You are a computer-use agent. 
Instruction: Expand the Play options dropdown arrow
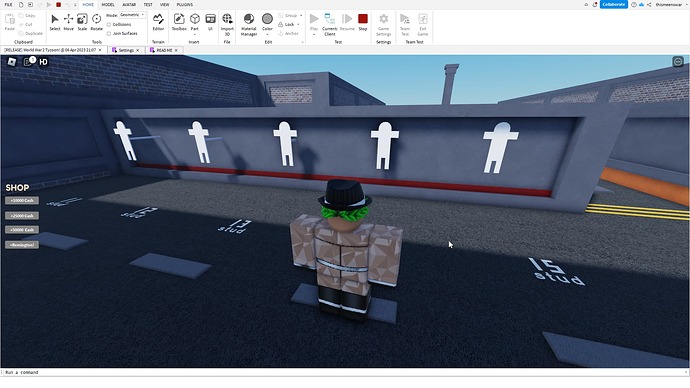click(314, 34)
